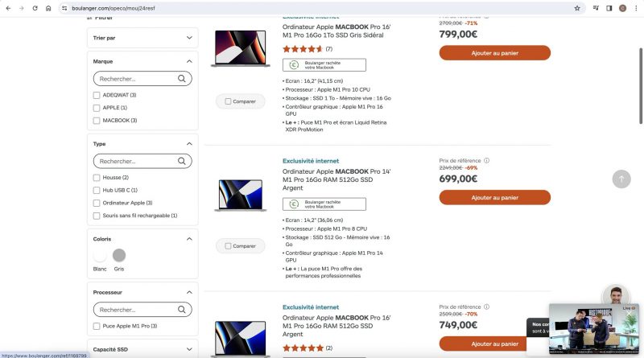
Task: Check the ADEQWAT brand checkbox
Action: (x=97, y=95)
